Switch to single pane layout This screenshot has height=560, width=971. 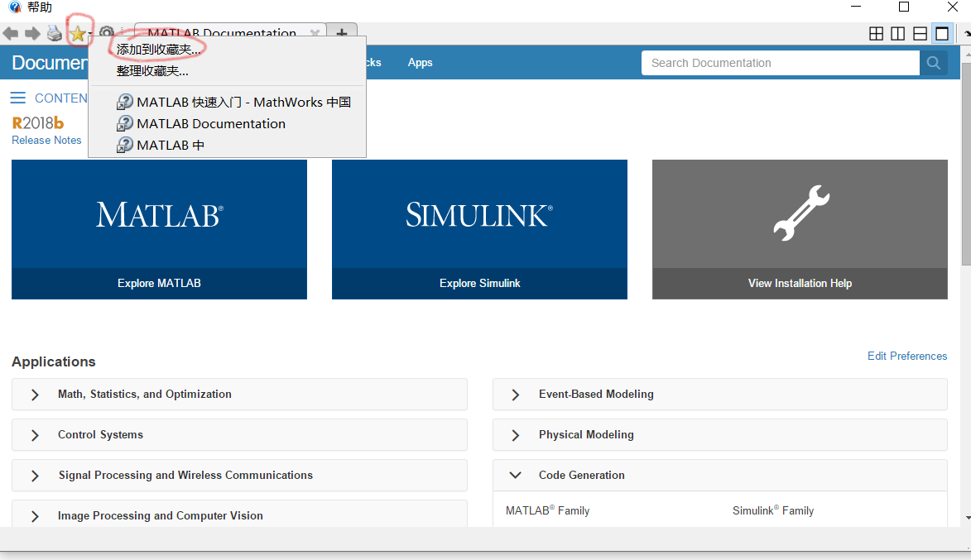click(x=942, y=33)
